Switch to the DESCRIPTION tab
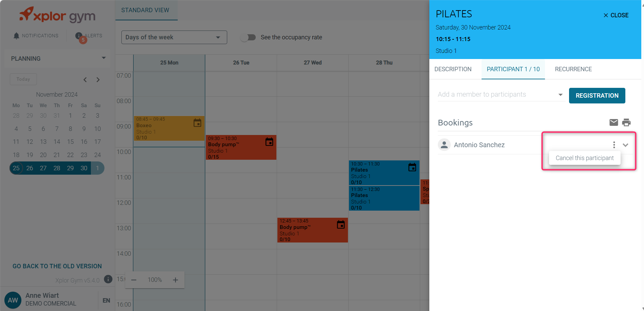This screenshot has width=644, height=311. click(453, 69)
